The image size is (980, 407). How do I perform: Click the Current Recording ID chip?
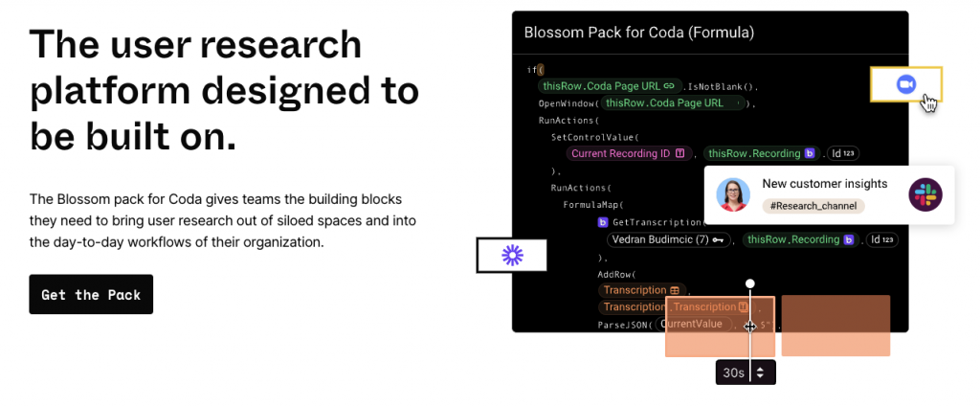[628, 153]
